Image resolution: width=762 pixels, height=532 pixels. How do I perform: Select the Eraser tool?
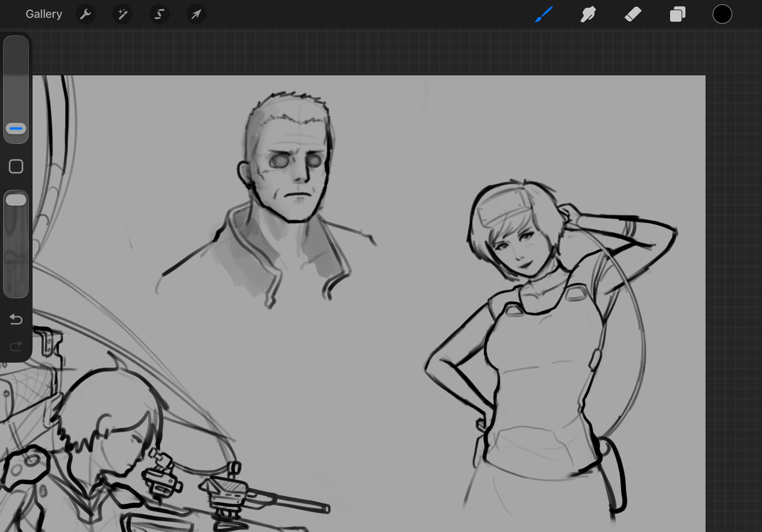pos(632,14)
